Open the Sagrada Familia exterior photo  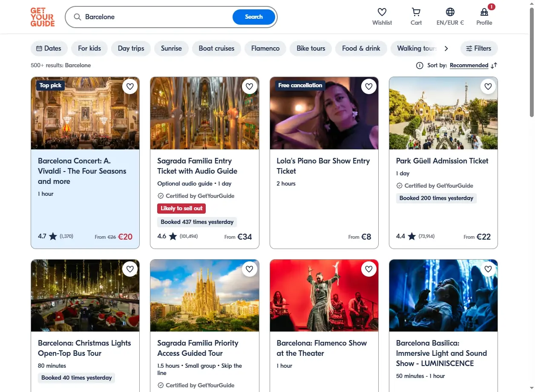click(204, 295)
